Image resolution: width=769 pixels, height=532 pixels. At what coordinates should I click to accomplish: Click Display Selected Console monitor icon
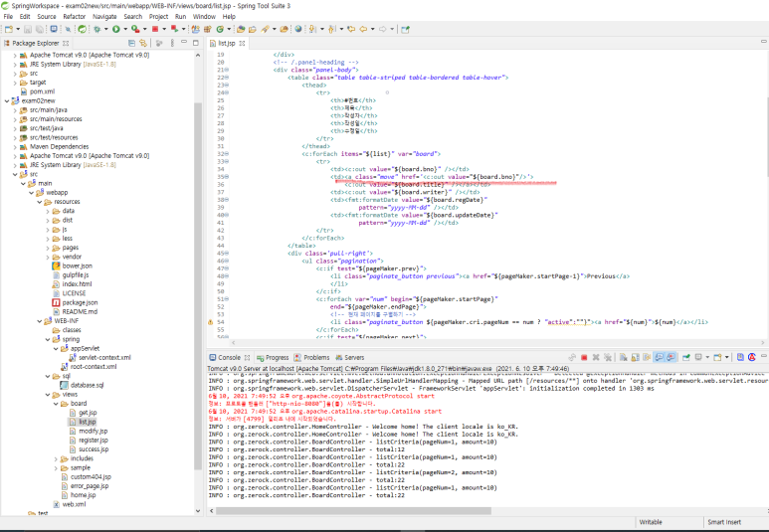[699, 357]
